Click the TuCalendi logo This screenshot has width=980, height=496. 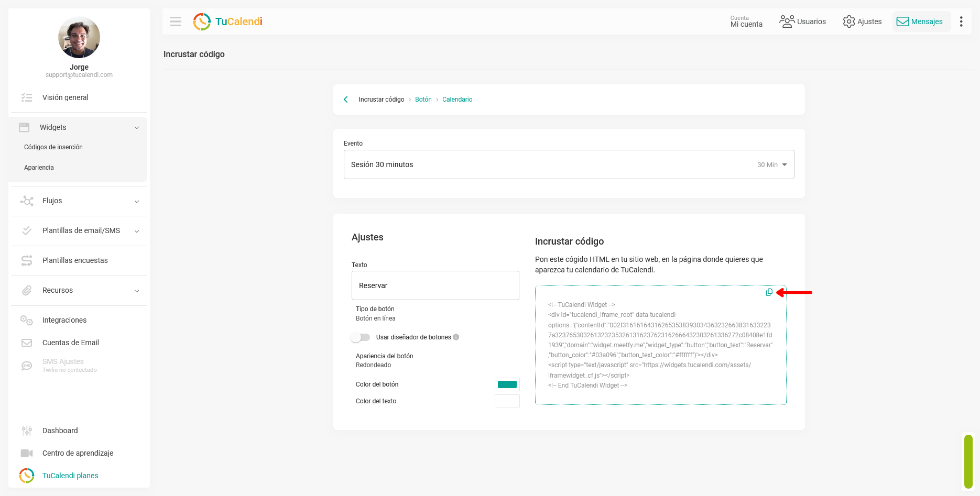[228, 21]
